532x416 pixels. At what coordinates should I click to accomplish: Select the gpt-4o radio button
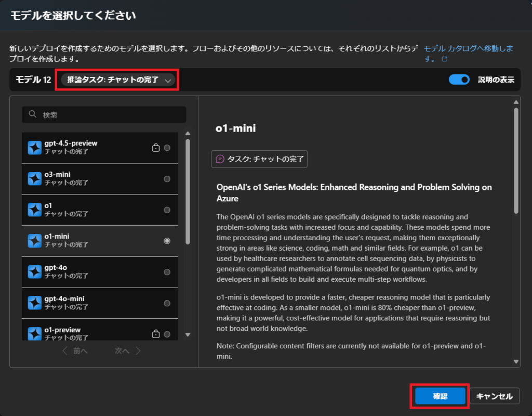point(167,272)
